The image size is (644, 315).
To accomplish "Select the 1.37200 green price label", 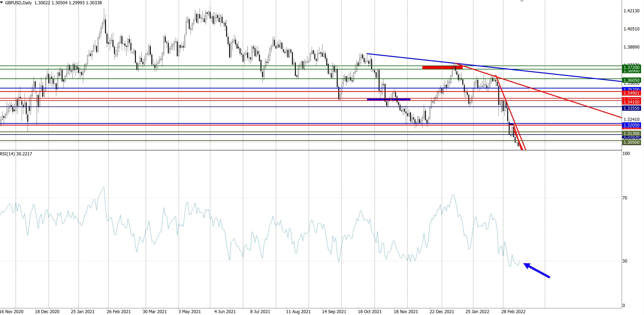I will click(631, 67).
